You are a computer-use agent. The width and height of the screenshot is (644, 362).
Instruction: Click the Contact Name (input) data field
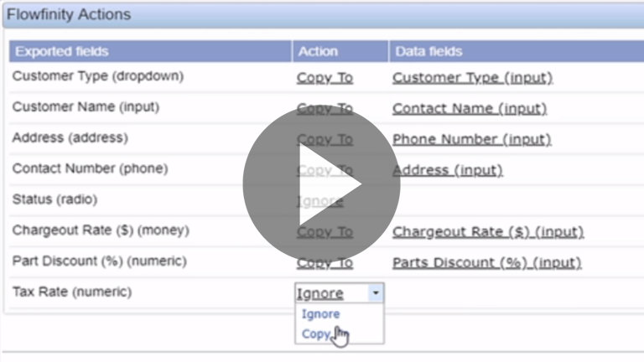click(x=469, y=108)
